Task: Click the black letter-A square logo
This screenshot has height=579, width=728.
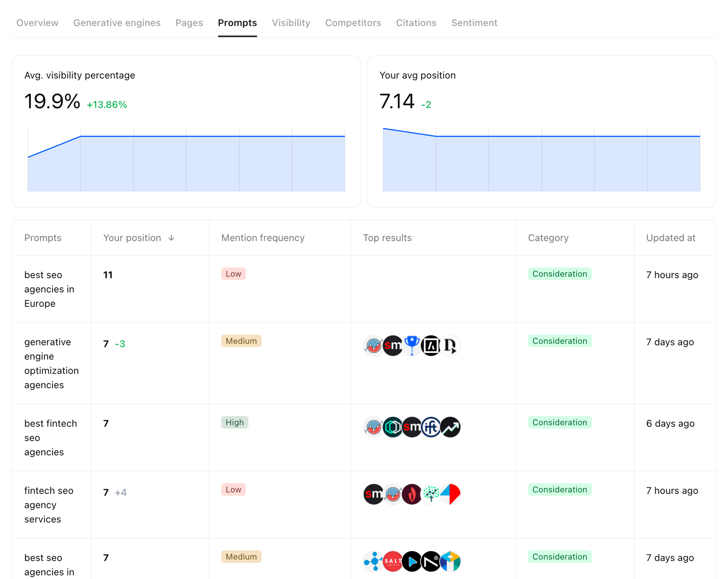Action: (431, 345)
